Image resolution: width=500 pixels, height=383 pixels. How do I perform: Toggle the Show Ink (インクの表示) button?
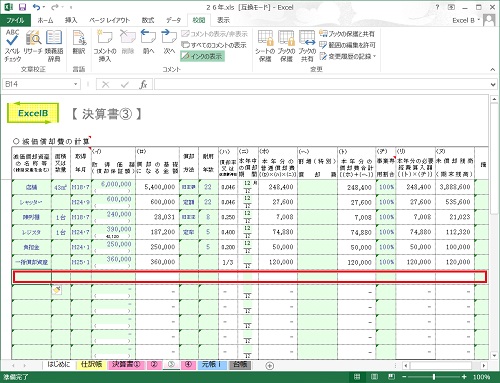202,56
